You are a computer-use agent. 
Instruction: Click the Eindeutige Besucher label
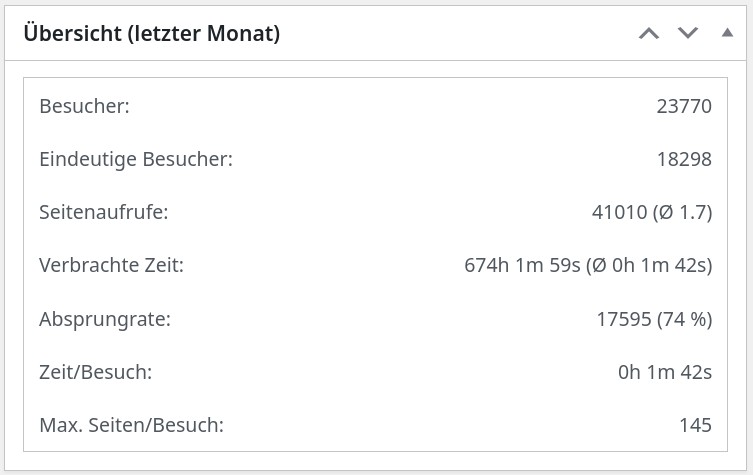click(136, 158)
